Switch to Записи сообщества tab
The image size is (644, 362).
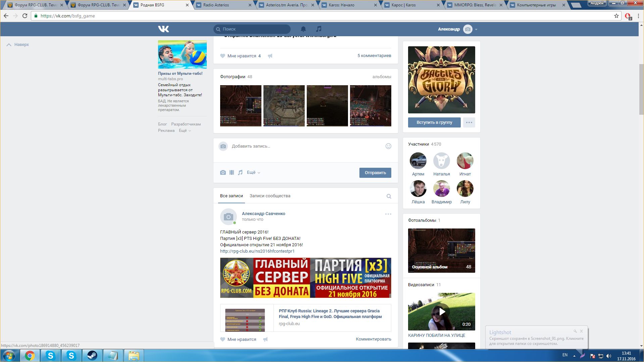pyautogui.click(x=270, y=196)
